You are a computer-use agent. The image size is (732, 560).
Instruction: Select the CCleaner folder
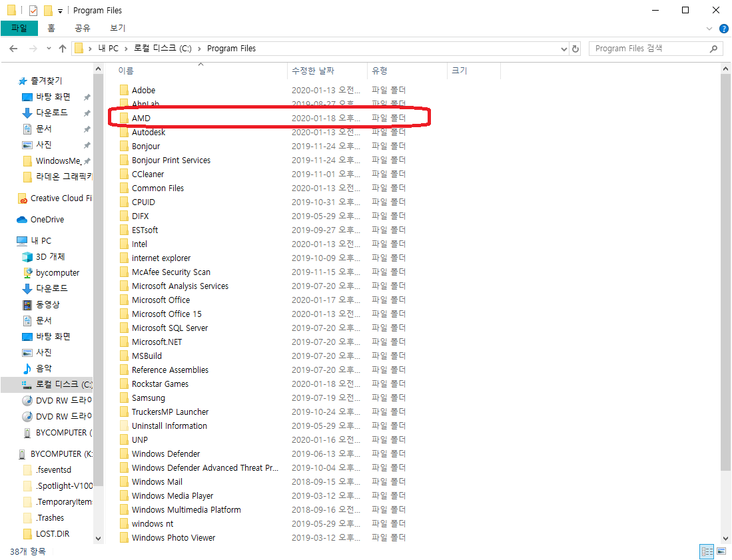[148, 174]
